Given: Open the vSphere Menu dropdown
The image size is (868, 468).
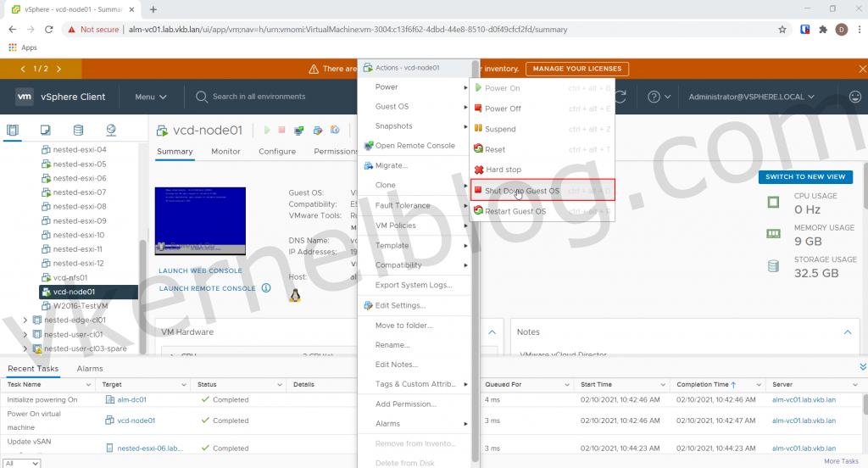Looking at the screenshot, I should (151, 97).
